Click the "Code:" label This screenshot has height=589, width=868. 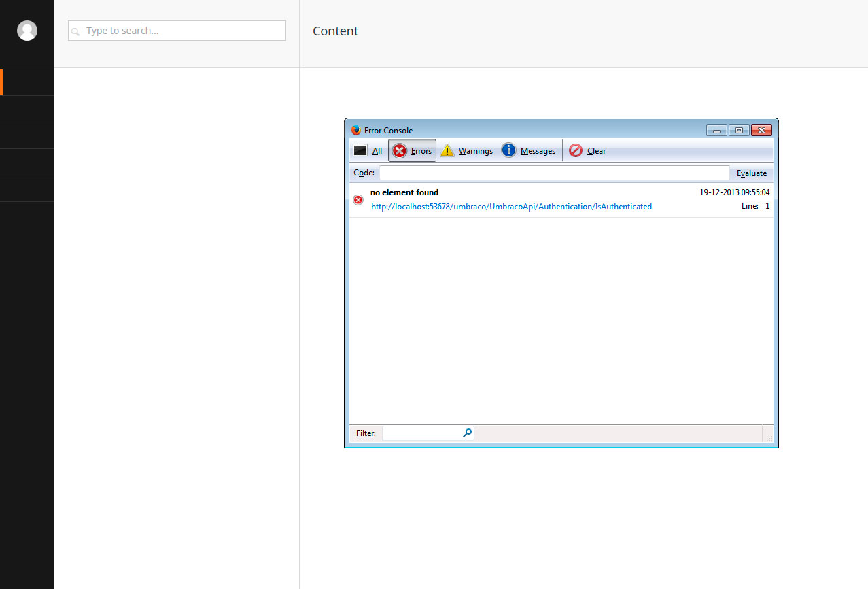pyautogui.click(x=364, y=173)
